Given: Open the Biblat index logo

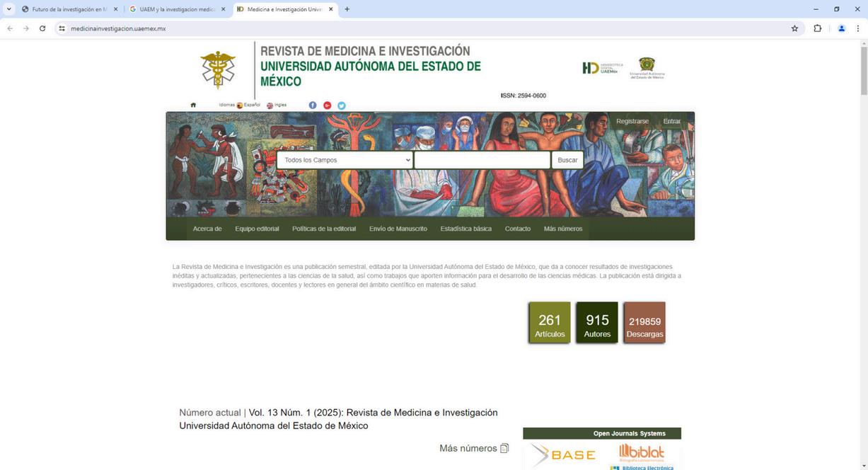Looking at the screenshot, I should [642, 452].
